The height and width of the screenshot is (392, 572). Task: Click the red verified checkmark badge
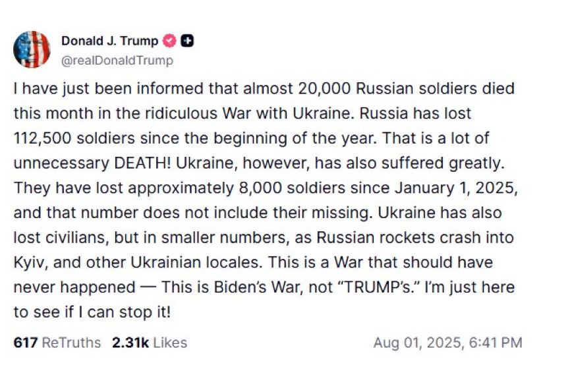pos(169,41)
